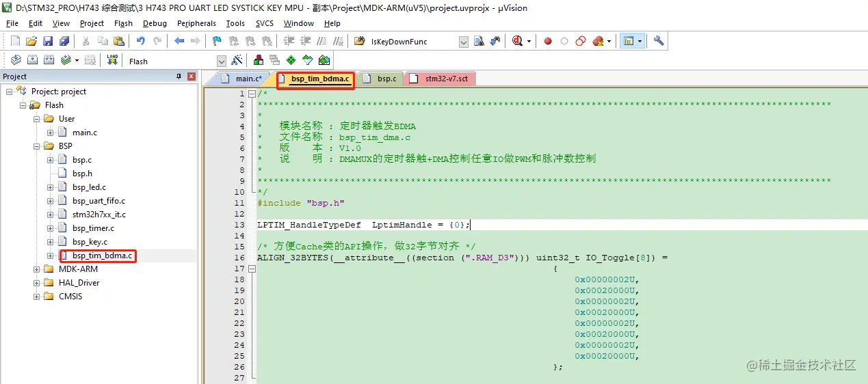Cut the selected text
This screenshot has height=384, width=868.
coord(86,41)
